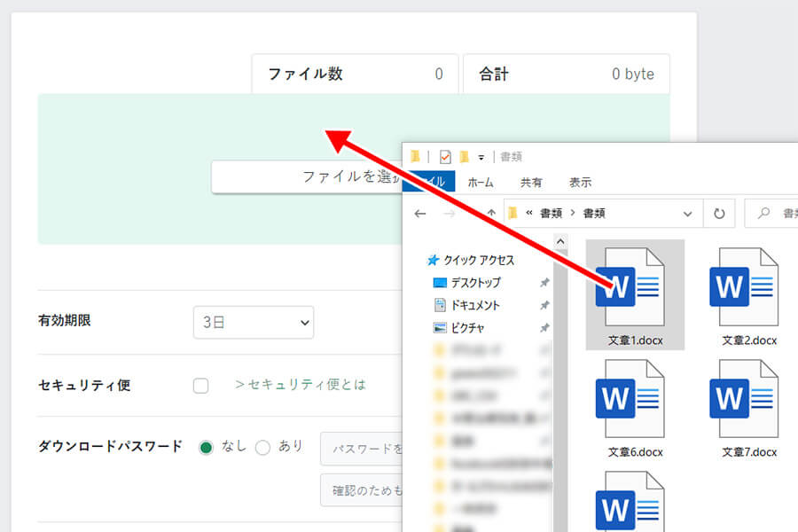This screenshot has height=532, width=798.
Task: Select デスクトップ in the navigation pane
Action: [476, 283]
